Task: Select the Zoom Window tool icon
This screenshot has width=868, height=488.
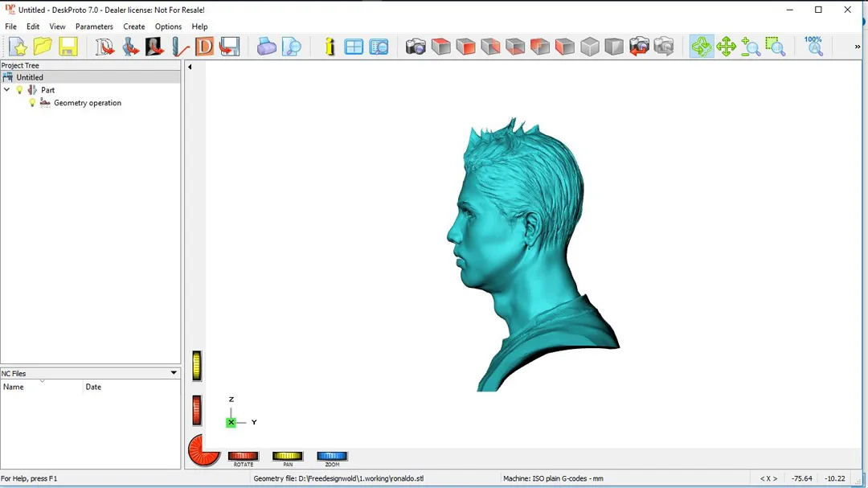Action: click(x=776, y=47)
